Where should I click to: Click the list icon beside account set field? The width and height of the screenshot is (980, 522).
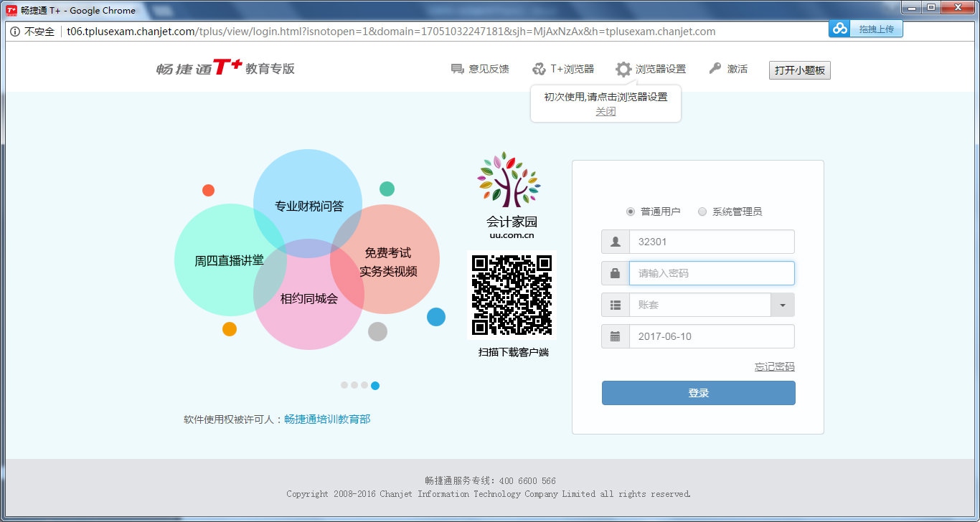(x=616, y=305)
